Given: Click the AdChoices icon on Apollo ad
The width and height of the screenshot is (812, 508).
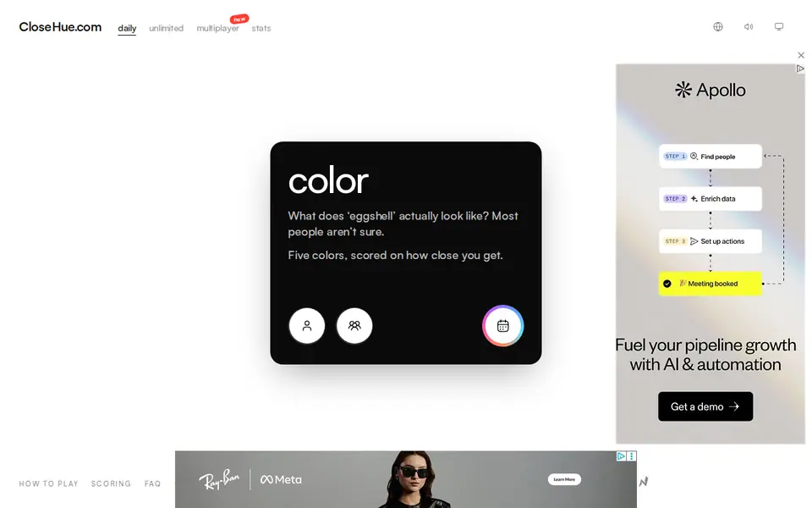Looking at the screenshot, I should pos(800,69).
